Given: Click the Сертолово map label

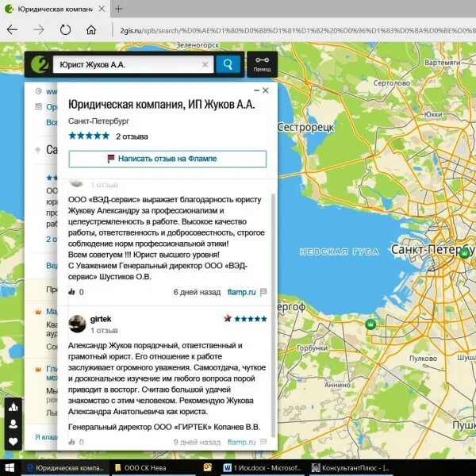Looking at the screenshot, I should (392, 83).
